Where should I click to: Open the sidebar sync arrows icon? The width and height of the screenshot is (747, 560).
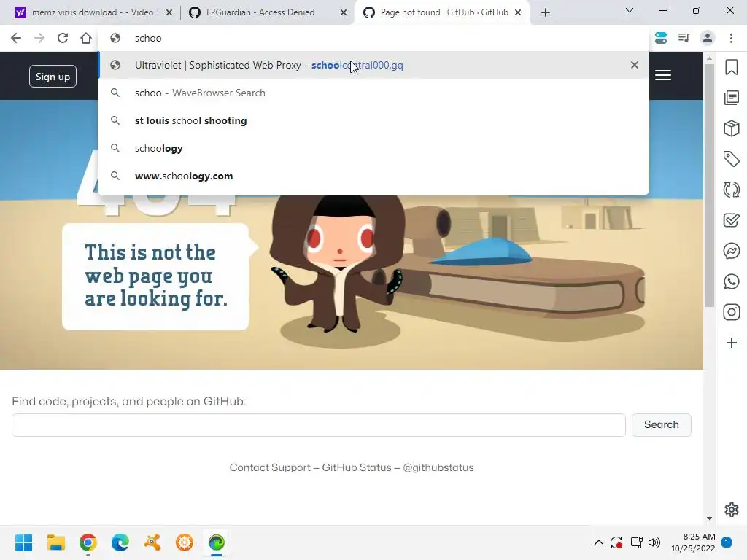[x=731, y=190]
